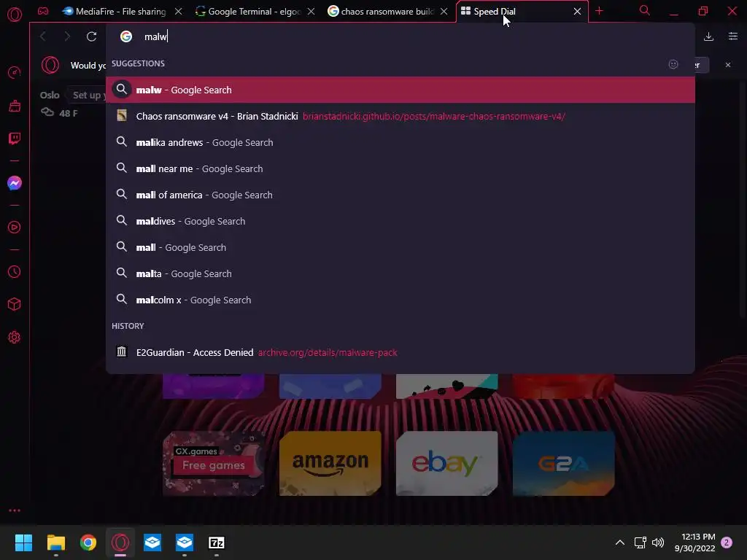The image size is (747, 560).
Task: Select 'malika andrews' search suggestion
Action: click(x=400, y=142)
